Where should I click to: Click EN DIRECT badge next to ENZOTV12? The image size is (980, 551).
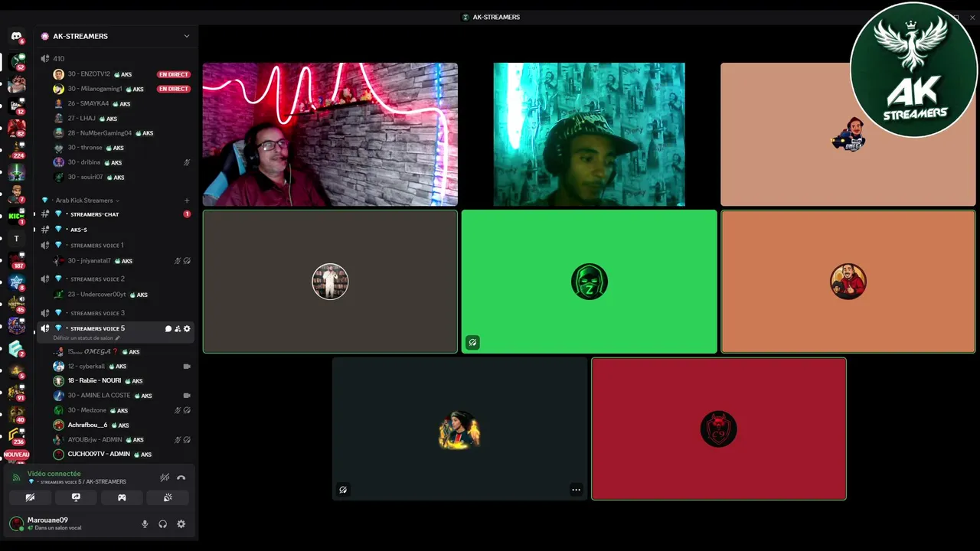point(174,74)
